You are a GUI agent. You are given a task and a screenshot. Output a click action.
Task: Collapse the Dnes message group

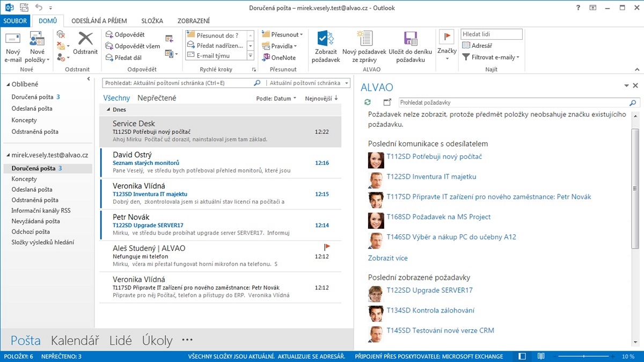coord(108,110)
